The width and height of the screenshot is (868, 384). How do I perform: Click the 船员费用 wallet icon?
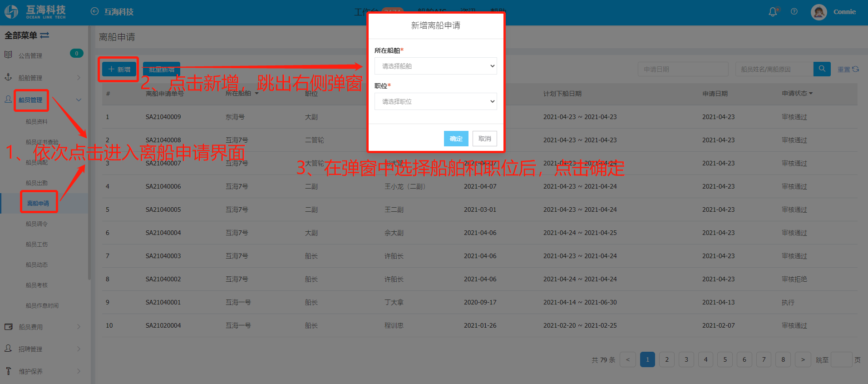8,327
